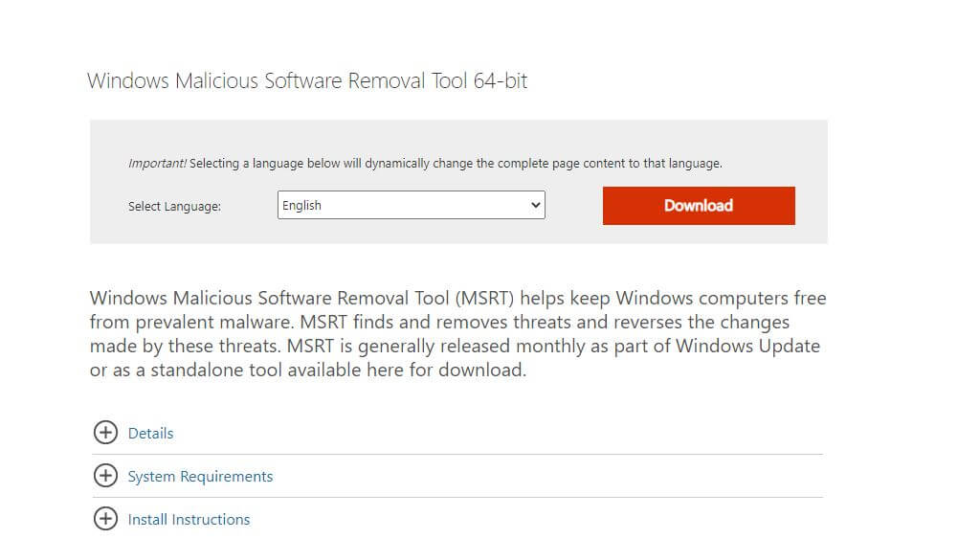Click "64-bit" in the page title
The height and width of the screenshot is (539, 980).
point(501,81)
